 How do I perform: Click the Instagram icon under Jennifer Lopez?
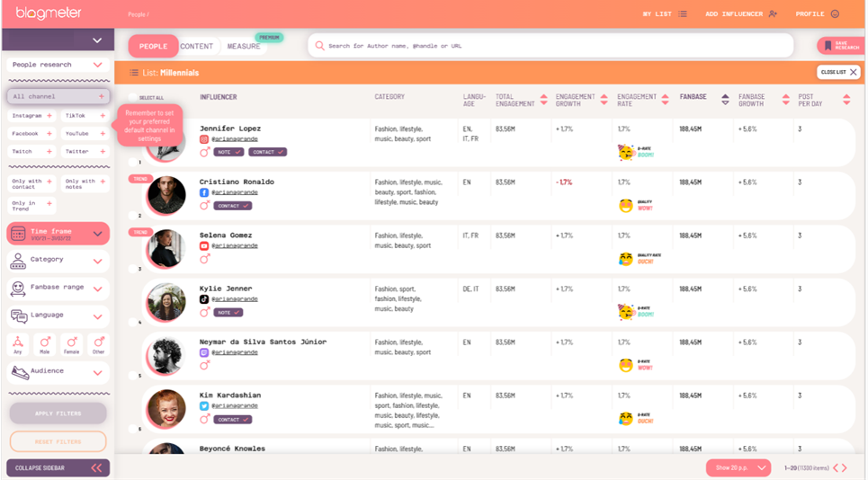203,139
